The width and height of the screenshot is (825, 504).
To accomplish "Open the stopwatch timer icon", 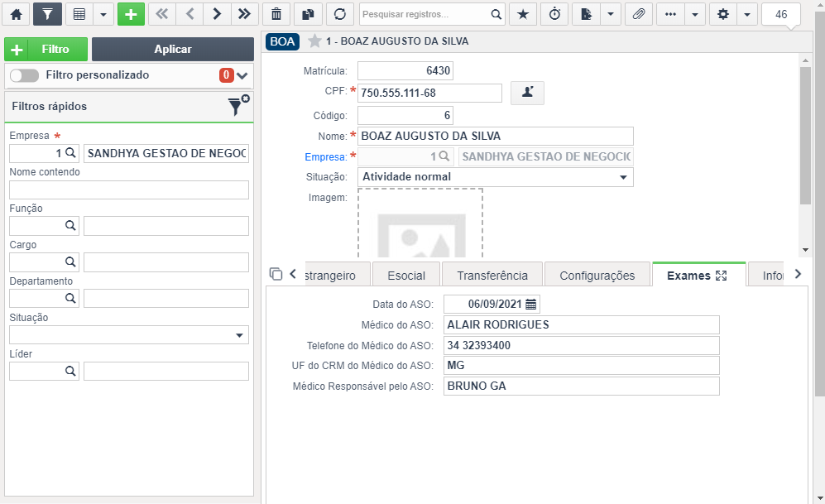I will pyautogui.click(x=554, y=14).
